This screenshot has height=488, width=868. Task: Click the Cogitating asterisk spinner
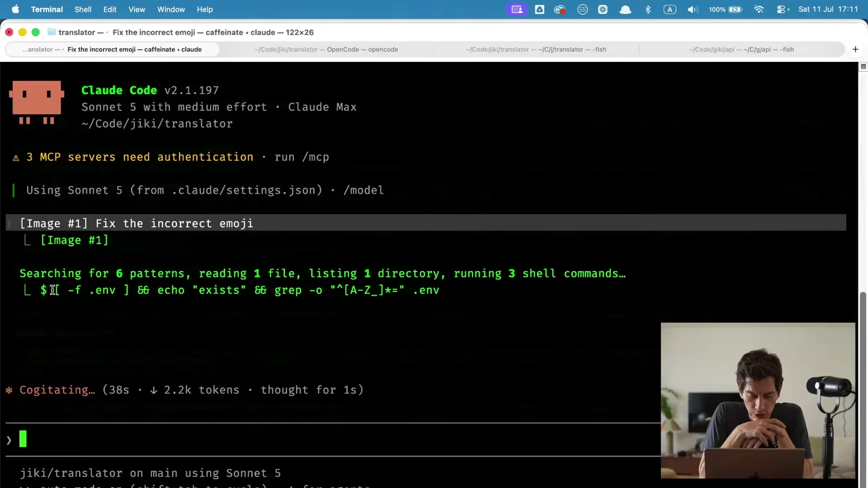click(9, 390)
